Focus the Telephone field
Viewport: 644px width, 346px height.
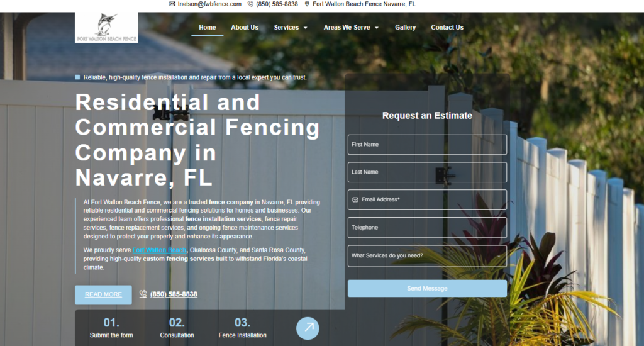click(x=427, y=228)
